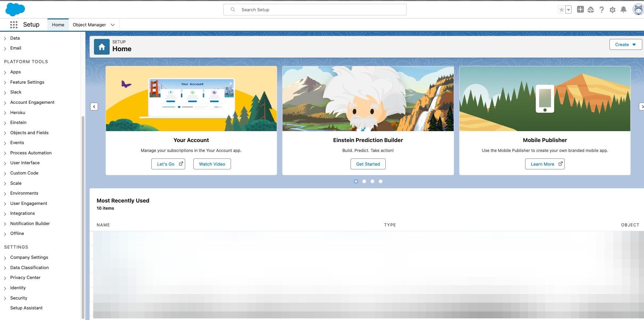Open Objects and Fields in sidebar

click(x=29, y=133)
